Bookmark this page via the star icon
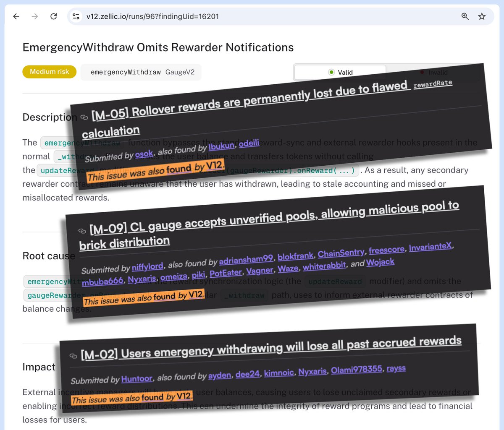The image size is (504, 430). coord(482,16)
